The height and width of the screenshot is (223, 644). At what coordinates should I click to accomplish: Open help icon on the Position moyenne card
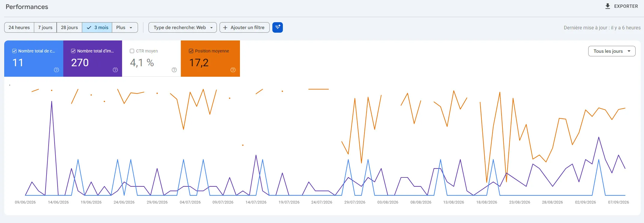pos(233,70)
